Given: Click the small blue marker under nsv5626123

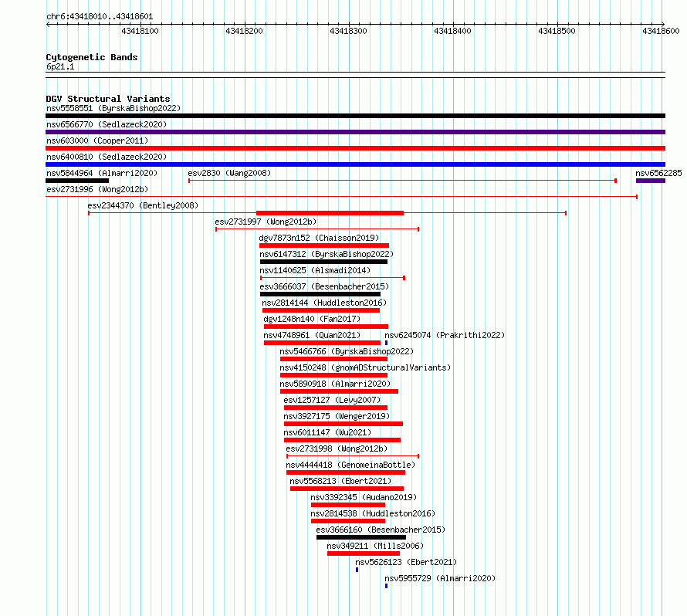Looking at the screenshot, I should (357, 570).
